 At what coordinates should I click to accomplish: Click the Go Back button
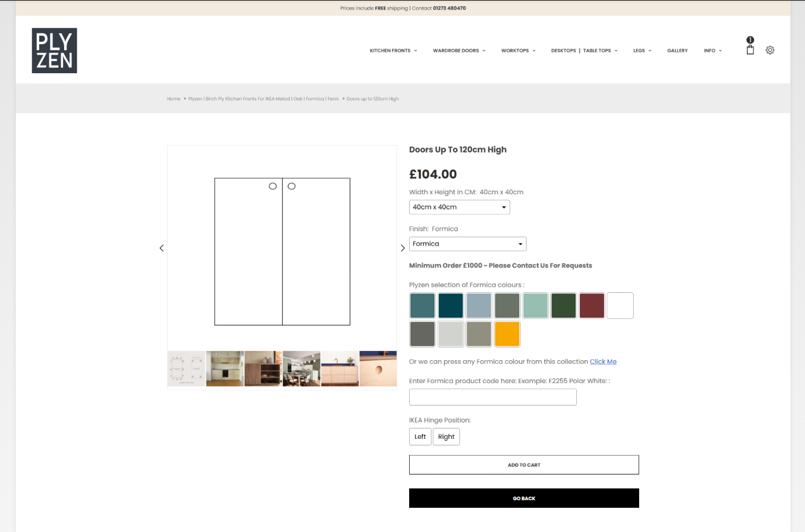point(524,498)
